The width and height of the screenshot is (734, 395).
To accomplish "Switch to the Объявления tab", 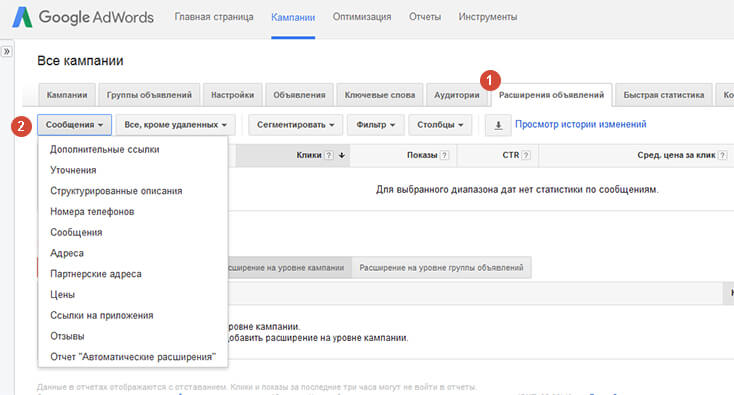I will click(x=300, y=95).
